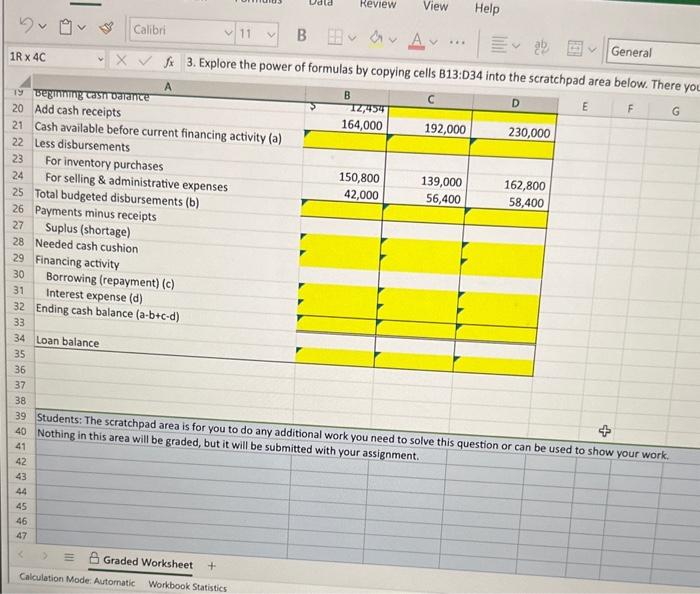Click inside the formula bar text
700x594 pixels.
(x=442, y=74)
